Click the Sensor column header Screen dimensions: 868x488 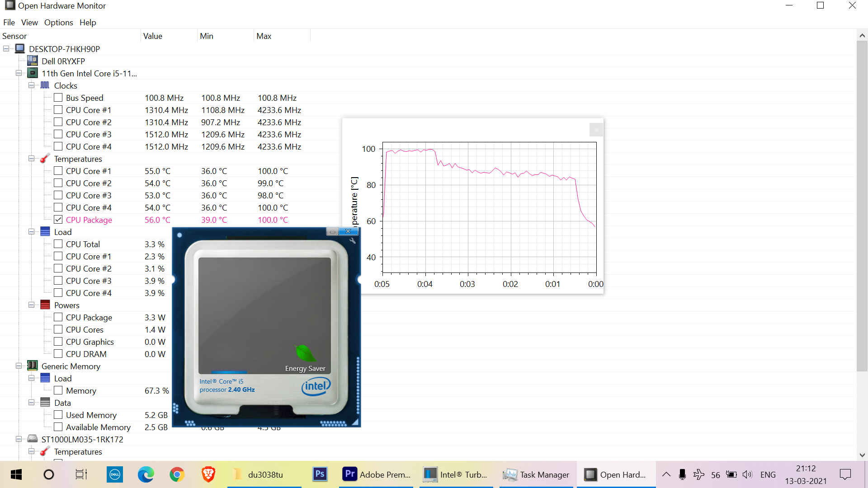[70, 36]
